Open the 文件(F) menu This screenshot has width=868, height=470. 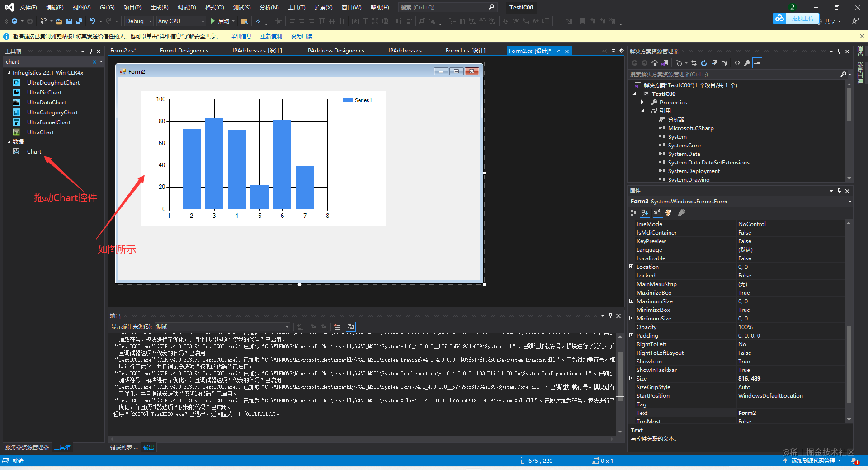(28, 7)
